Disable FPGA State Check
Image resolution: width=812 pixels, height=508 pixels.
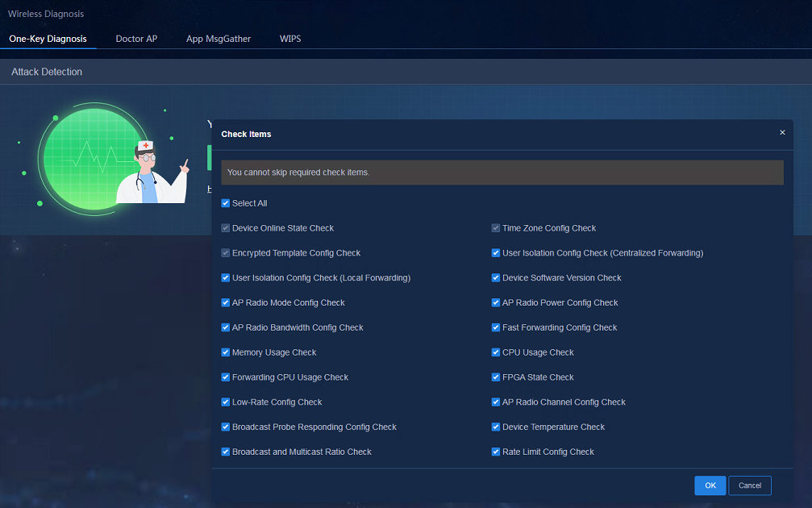pos(496,377)
